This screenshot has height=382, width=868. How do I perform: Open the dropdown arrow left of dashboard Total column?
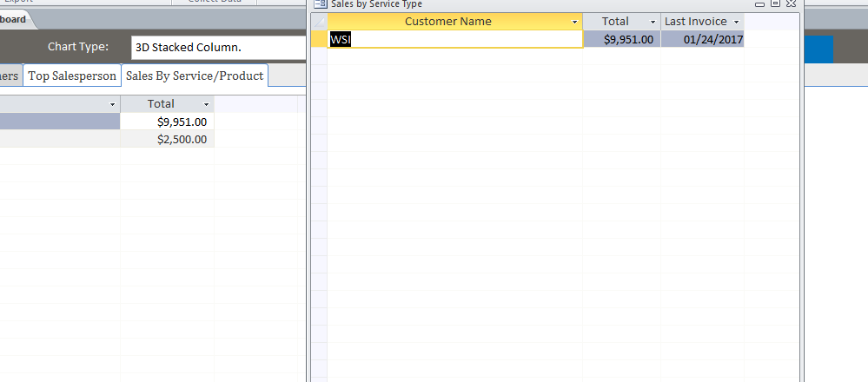(x=112, y=104)
